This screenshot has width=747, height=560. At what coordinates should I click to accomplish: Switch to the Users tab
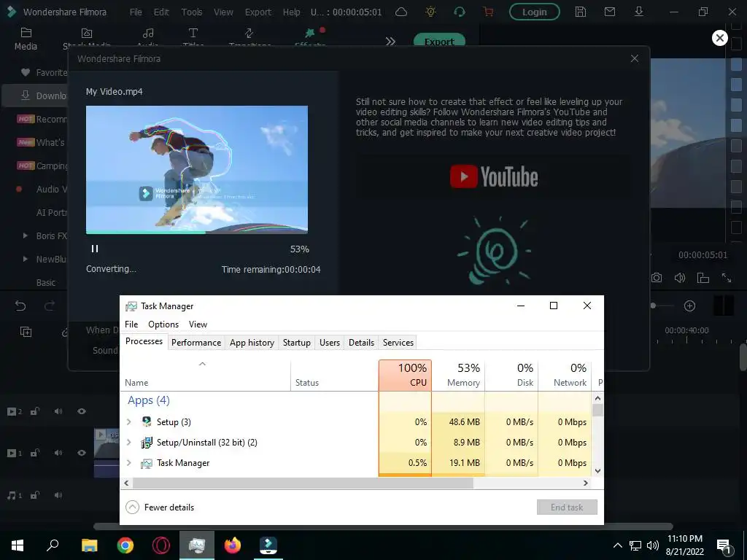[x=330, y=343]
